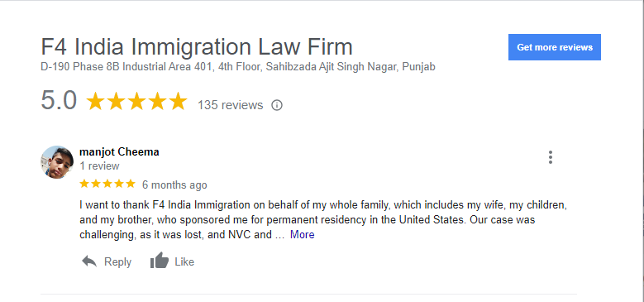Image resolution: width=644 pixels, height=302 pixels.
Task: Open three-dot options menu on Cheema's review
Action: coord(551,157)
